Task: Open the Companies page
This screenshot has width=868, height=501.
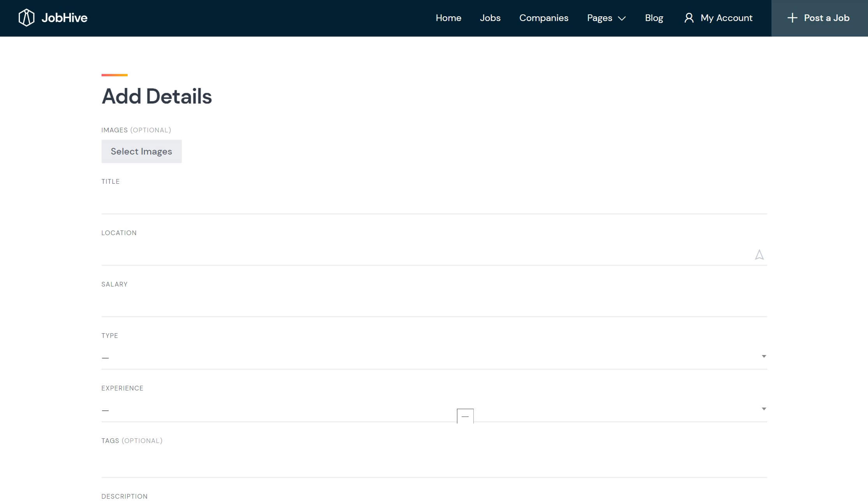Action: (544, 18)
